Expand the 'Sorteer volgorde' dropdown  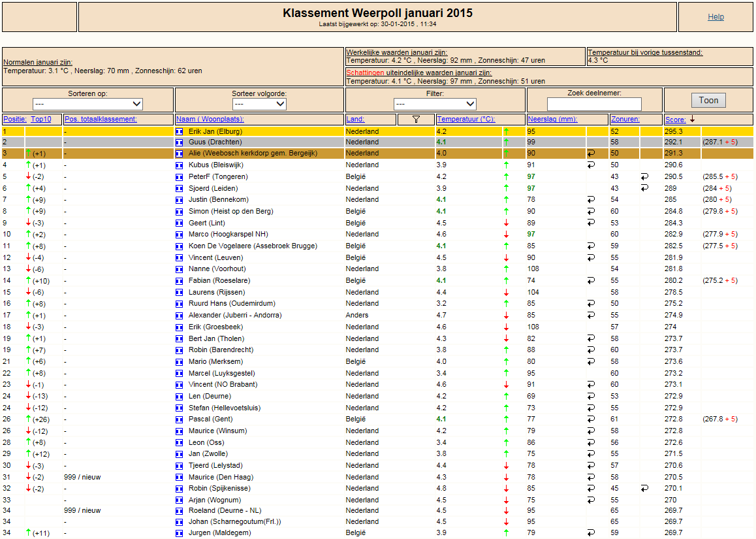tap(259, 104)
